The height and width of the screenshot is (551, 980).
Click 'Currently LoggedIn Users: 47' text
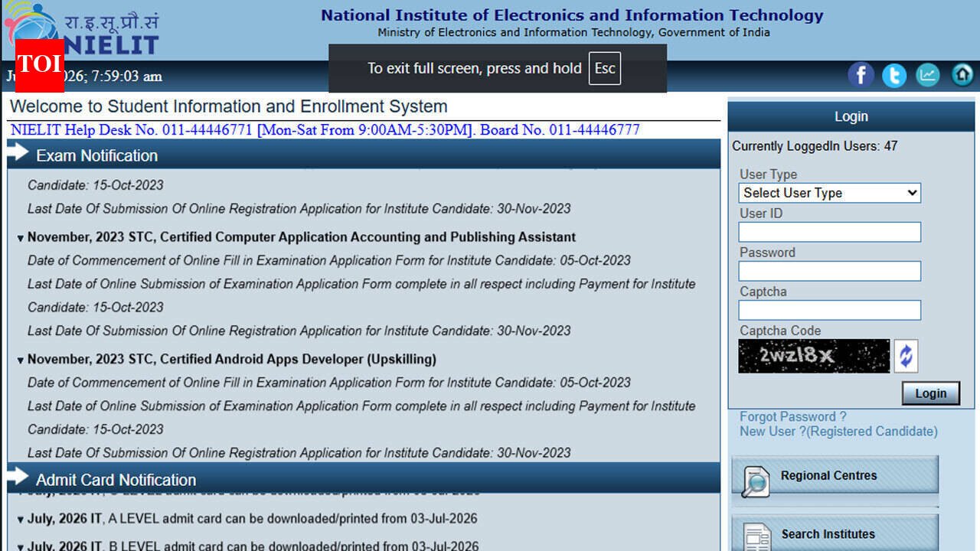[815, 146]
